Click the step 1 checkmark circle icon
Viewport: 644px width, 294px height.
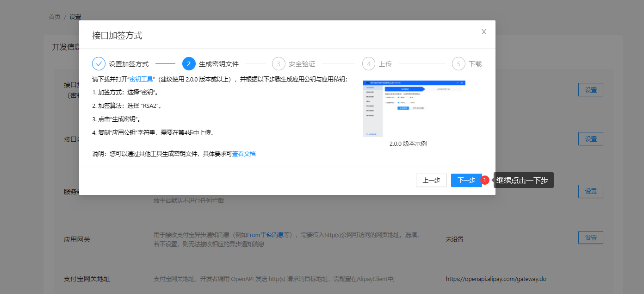(99, 64)
